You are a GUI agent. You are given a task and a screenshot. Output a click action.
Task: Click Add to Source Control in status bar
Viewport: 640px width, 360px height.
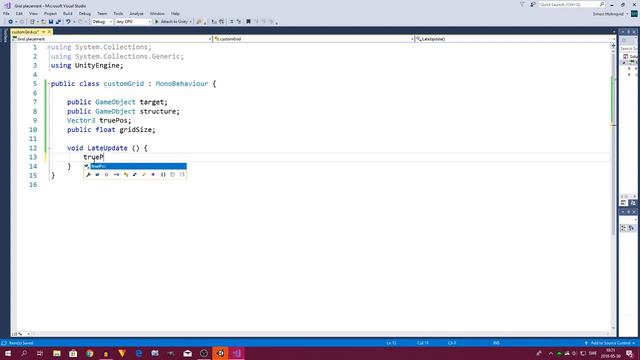(x=610, y=343)
